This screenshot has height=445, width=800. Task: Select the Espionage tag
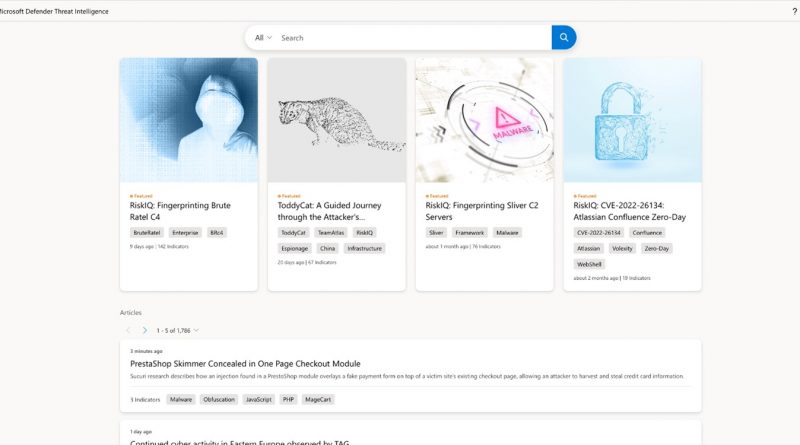294,249
